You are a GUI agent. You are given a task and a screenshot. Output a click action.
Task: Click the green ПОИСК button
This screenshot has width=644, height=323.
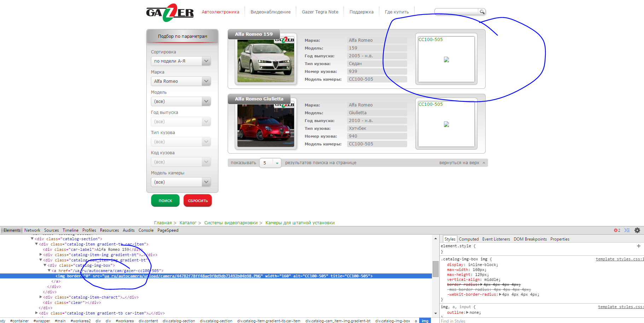coord(165,201)
